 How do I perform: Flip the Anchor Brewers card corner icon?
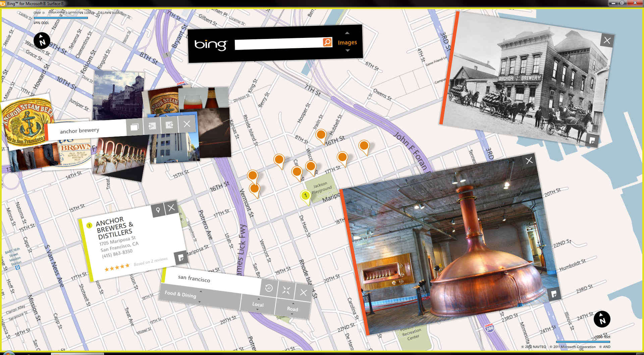[181, 257]
